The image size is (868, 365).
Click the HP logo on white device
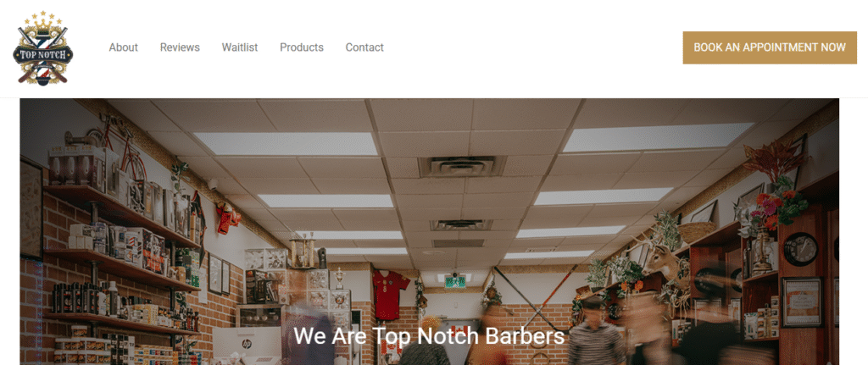247,344
